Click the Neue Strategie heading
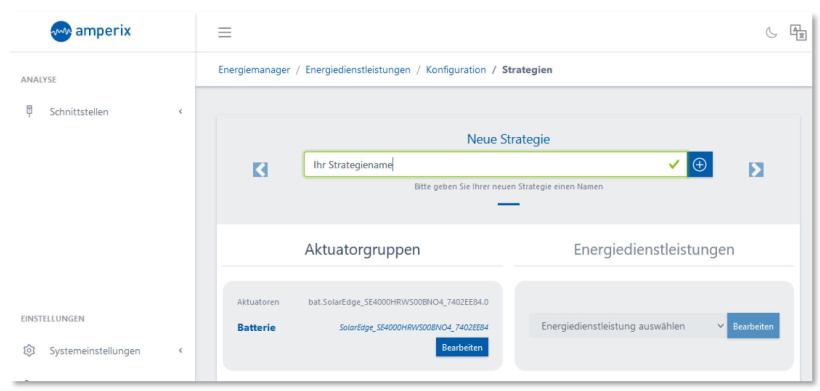The width and height of the screenshot is (820, 391). [x=508, y=139]
